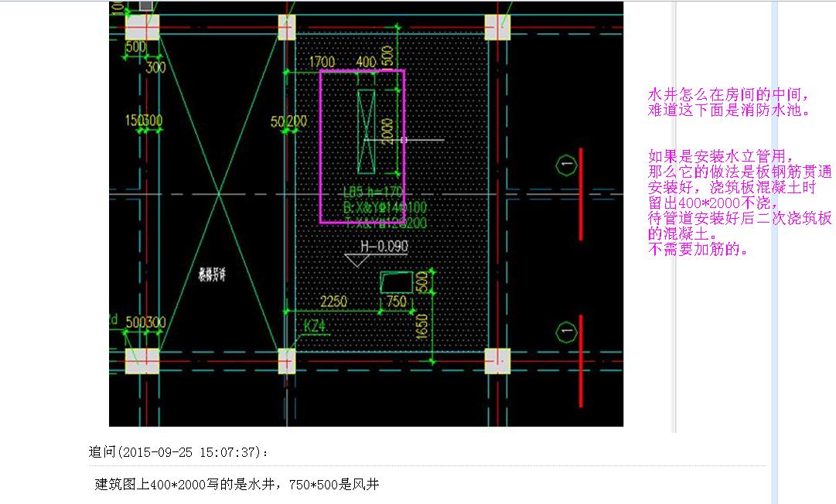The width and height of the screenshot is (836, 504).
Task: Click the light blue vertical scrollbar on the right
Action: pos(774,252)
